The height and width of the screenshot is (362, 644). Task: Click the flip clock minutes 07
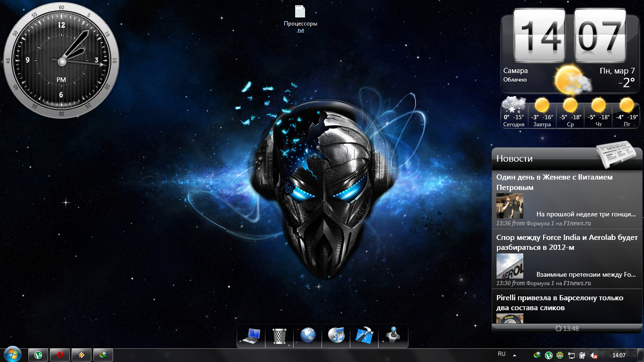coord(600,36)
